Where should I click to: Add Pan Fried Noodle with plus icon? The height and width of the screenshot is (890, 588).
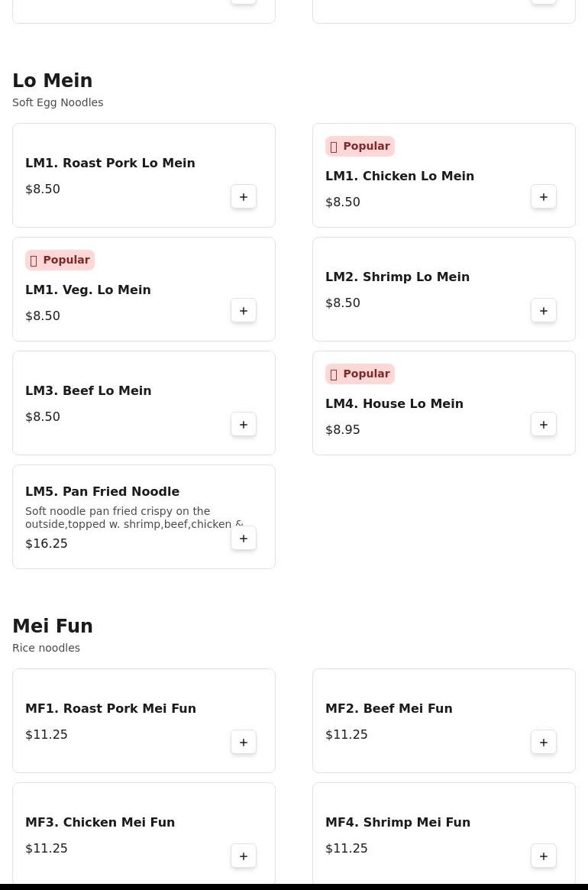click(x=244, y=539)
